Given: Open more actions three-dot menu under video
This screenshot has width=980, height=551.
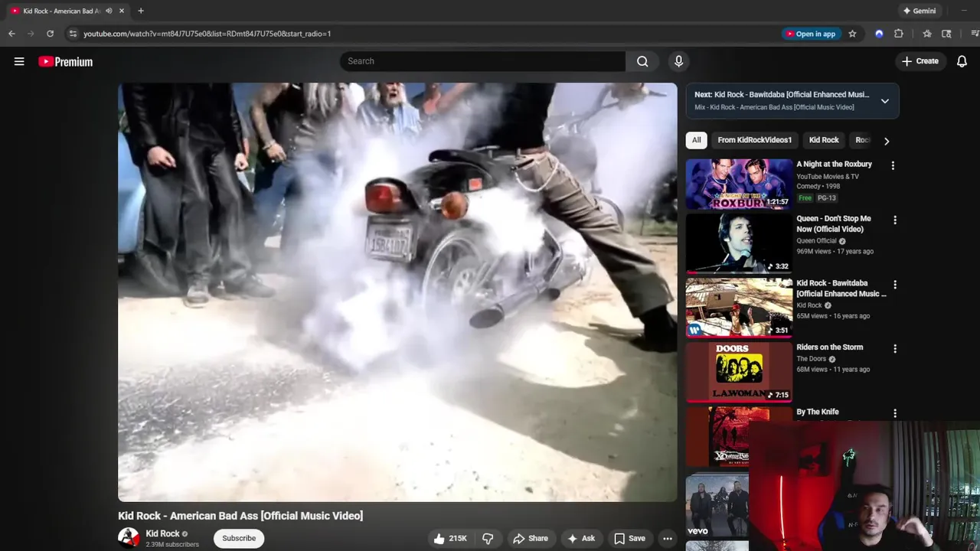Looking at the screenshot, I should tap(668, 539).
